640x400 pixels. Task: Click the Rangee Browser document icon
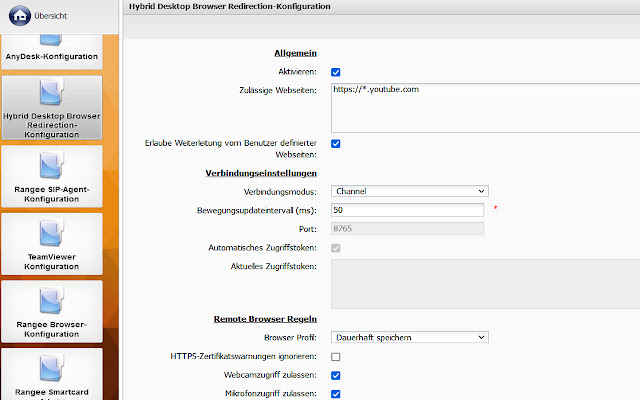click(x=51, y=300)
